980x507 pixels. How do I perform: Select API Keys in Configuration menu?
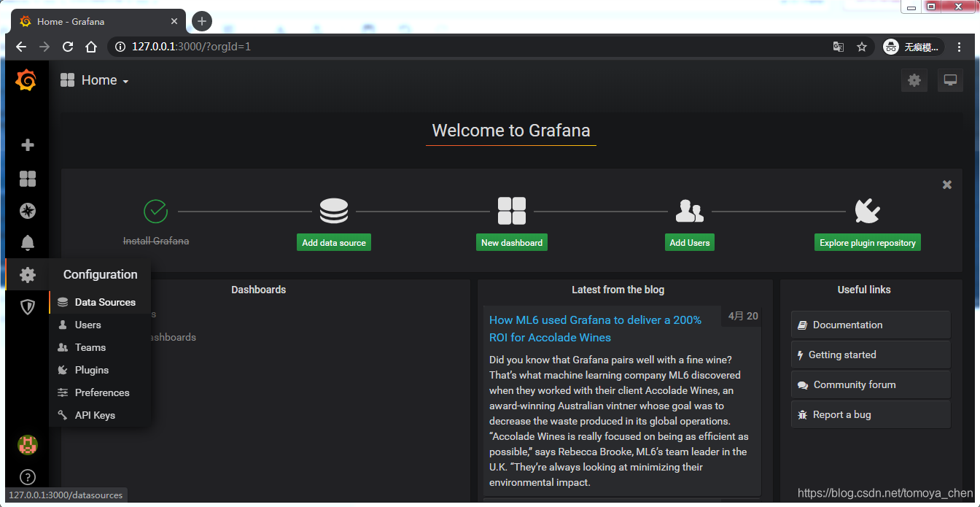tap(100, 415)
